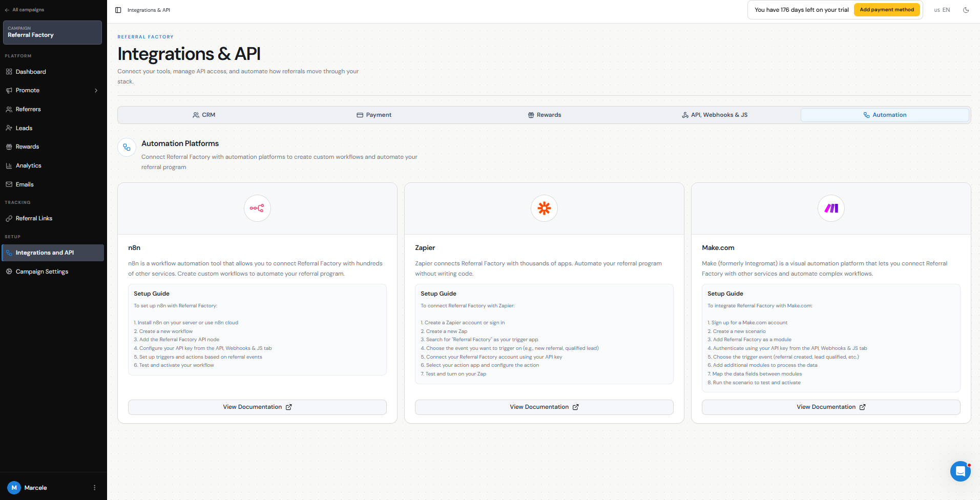
Task: Open Rewards in the sidebar
Action: 52,147
